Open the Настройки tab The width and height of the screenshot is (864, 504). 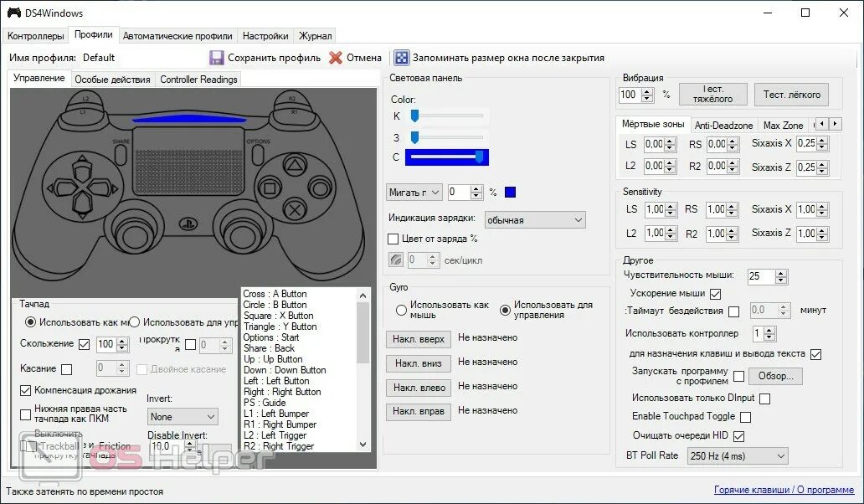coord(265,36)
